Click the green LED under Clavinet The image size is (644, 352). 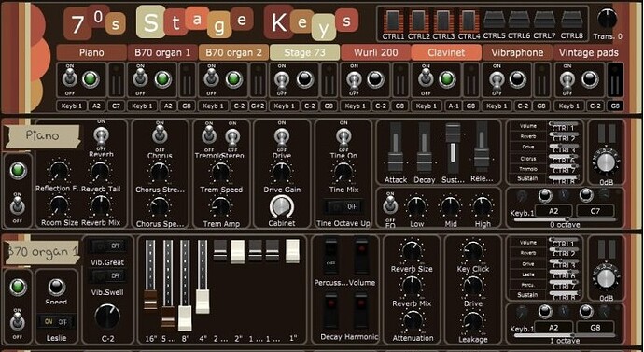447,79
